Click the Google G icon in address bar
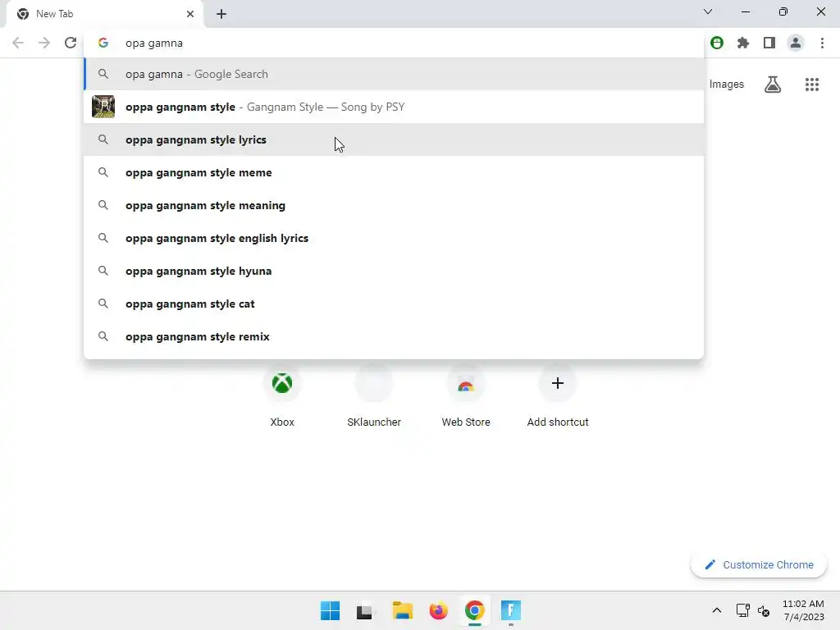 click(x=103, y=43)
